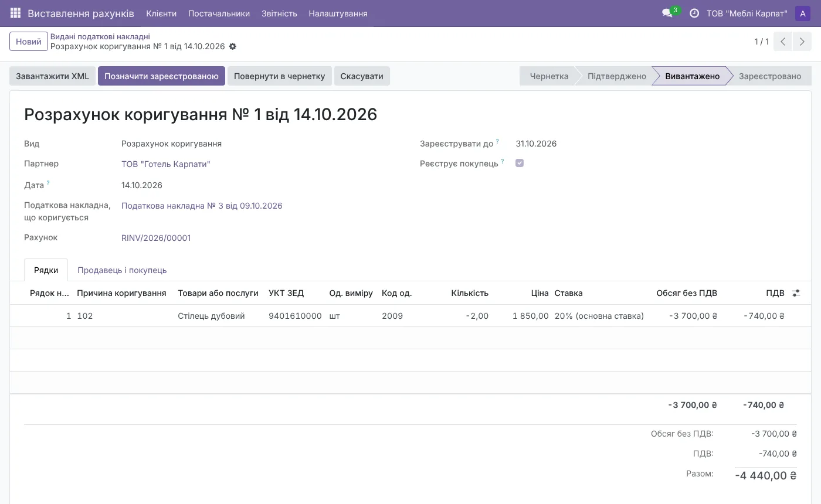Open "Податкова накладна № 3 від 09.10.2026" link

(202, 206)
